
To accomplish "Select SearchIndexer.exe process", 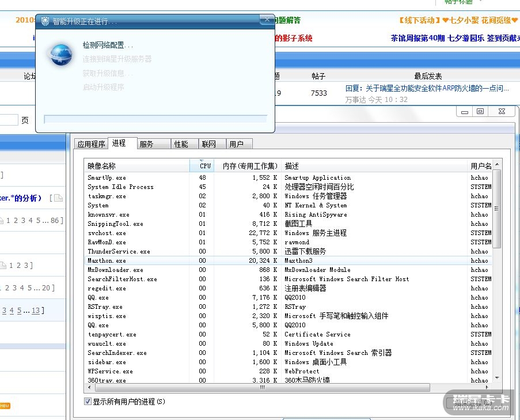I will pyautogui.click(x=289, y=353).
